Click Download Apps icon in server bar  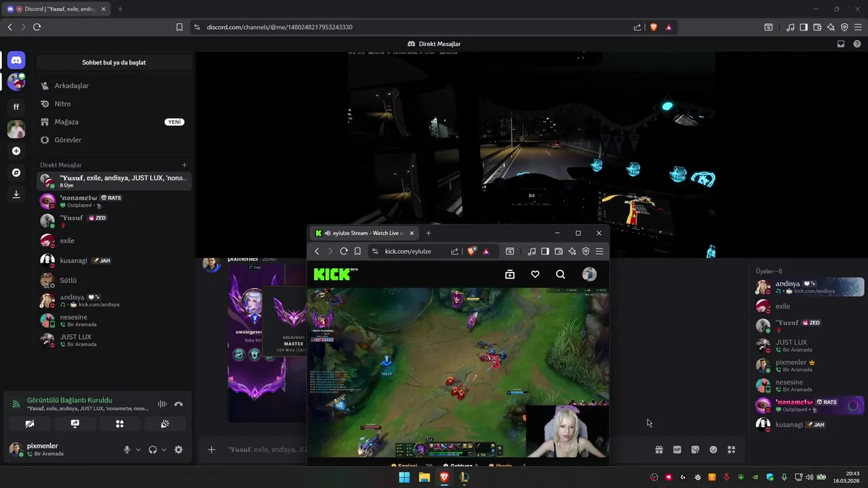click(16, 195)
